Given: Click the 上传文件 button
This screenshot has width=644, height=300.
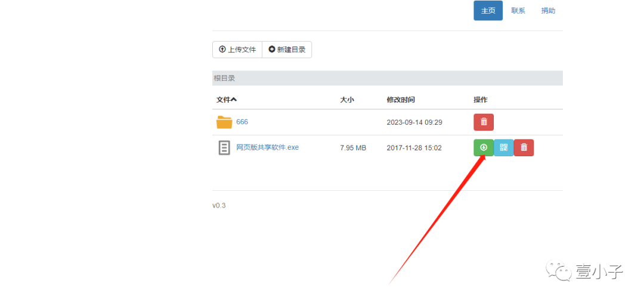Looking at the screenshot, I should [x=237, y=50].
